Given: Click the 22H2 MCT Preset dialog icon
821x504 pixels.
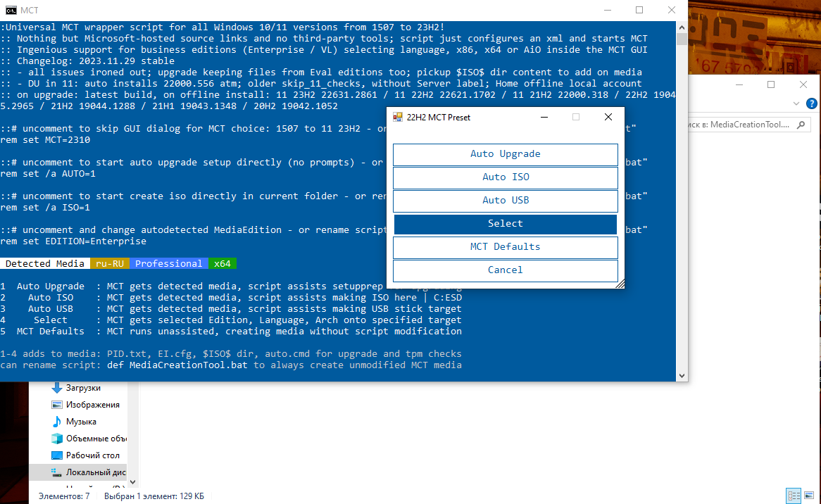Looking at the screenshot, I should pos(398,118).
